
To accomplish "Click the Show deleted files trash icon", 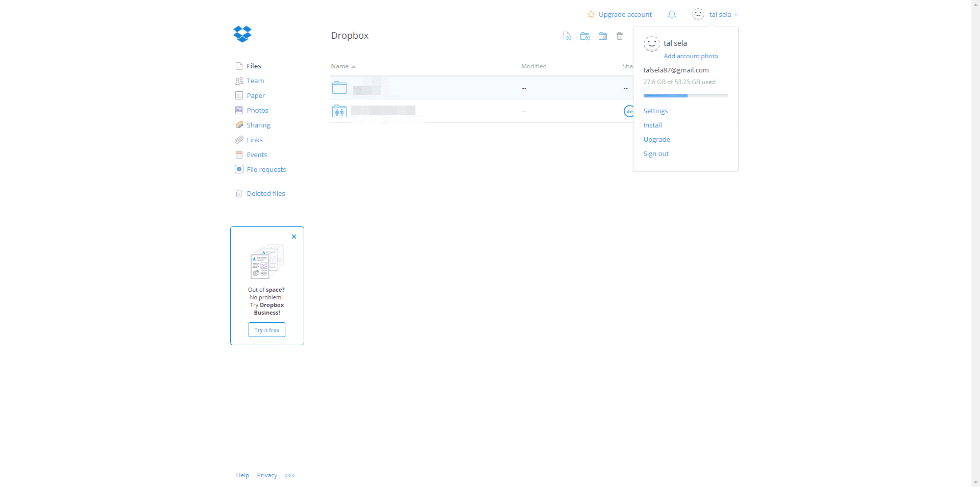I will pos(620,36).
